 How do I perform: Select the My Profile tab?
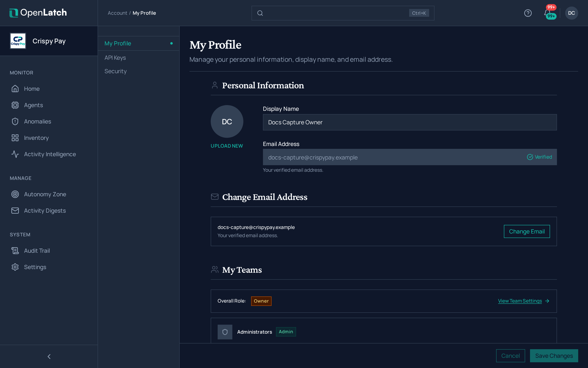pyautogui.click(x=138, y=43)
